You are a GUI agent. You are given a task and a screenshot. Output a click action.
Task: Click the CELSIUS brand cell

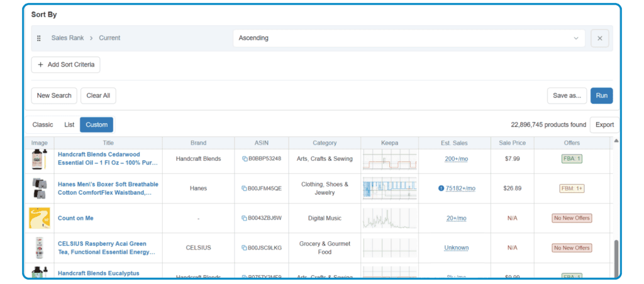[198, 248]
